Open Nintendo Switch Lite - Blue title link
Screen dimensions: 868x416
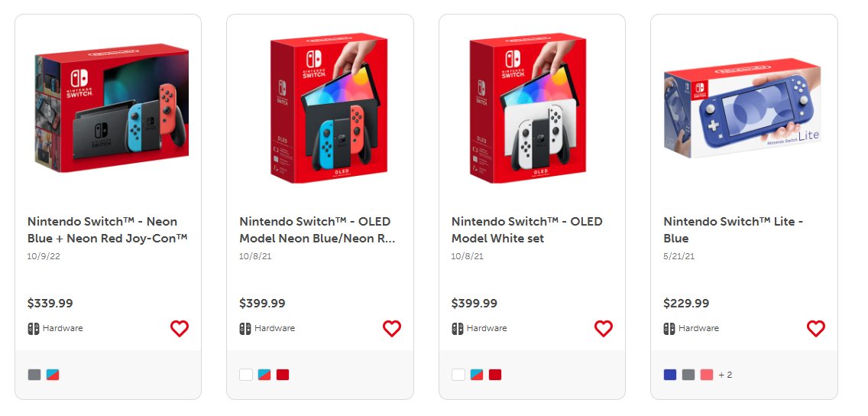tap(734, 229)
